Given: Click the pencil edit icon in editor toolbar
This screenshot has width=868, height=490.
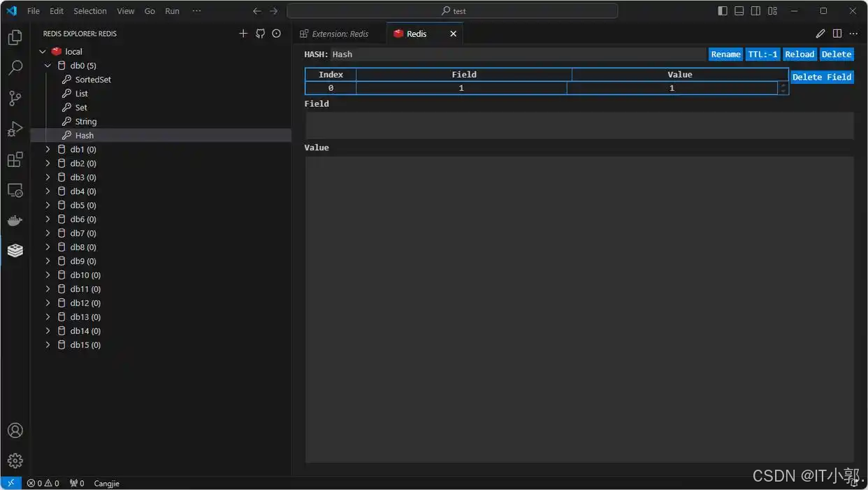Looking at the screenshot, I should [820, 34].
